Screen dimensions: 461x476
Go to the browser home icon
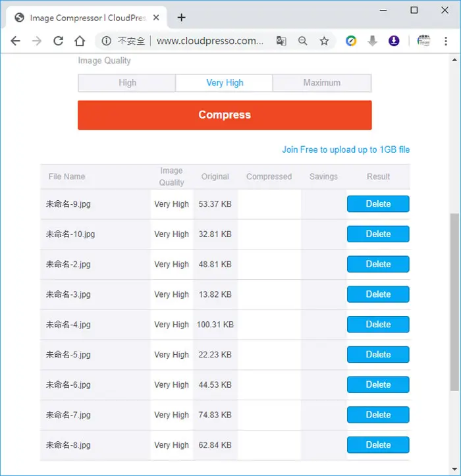80,41
